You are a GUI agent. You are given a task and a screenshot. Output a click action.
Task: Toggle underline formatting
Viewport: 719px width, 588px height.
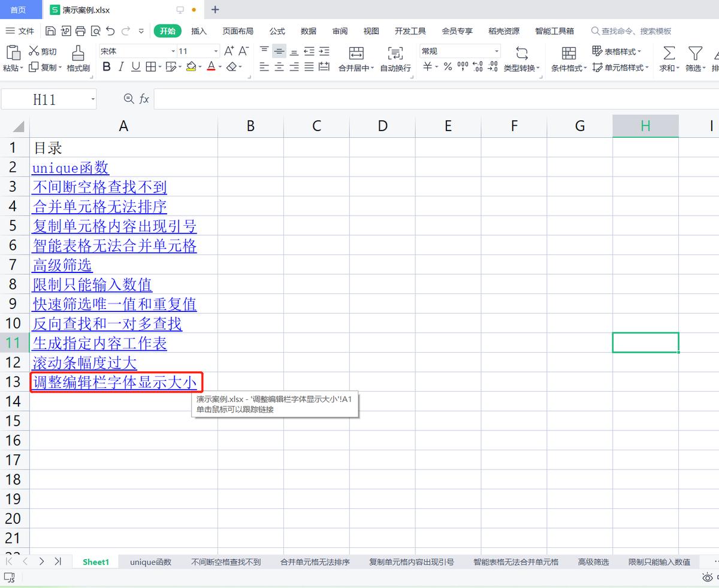pyautogui.click(x=135, y=67)
